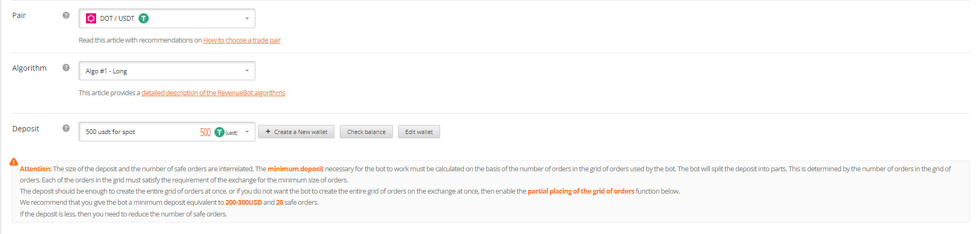Click partial placing of the grid of orders
980x234 pixels.
581,191
